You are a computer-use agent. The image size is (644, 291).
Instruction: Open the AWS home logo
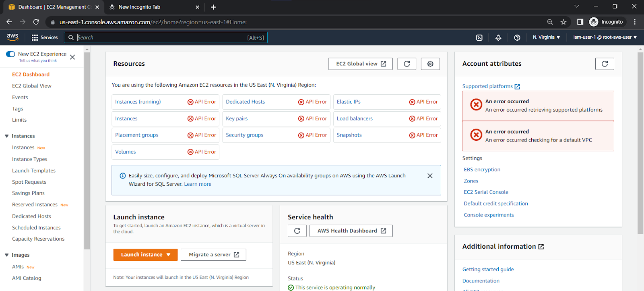pos(12,37)
